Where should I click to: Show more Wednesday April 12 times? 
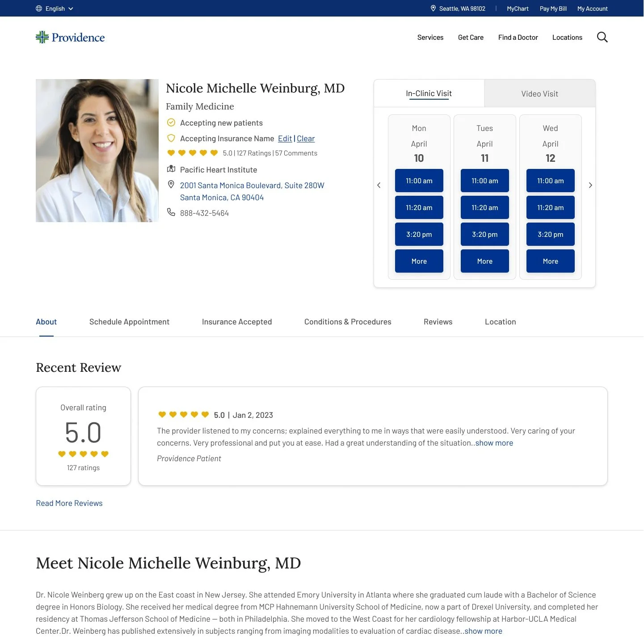tap(551, 261)
